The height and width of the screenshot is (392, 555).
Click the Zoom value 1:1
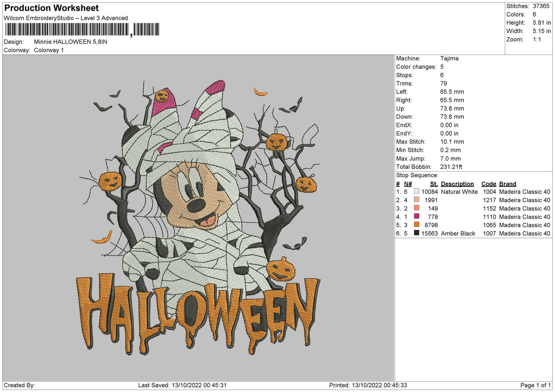coord(537,40)
